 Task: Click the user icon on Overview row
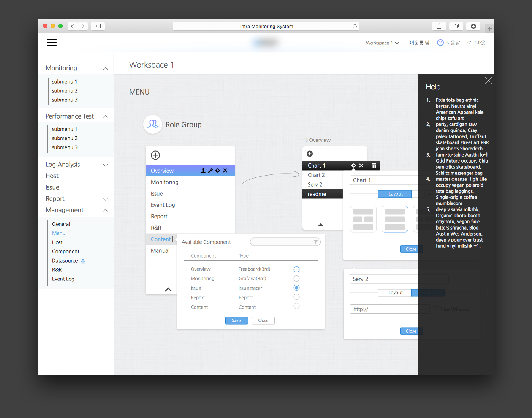203,171
